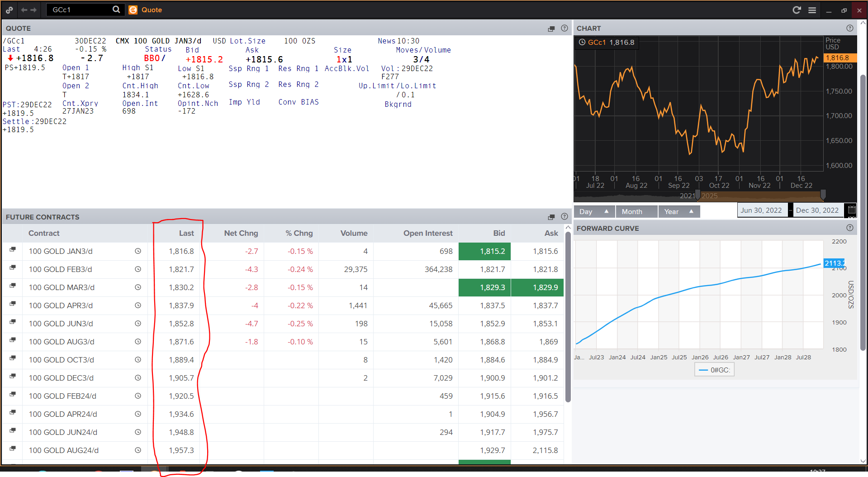Open the 100 GOLD AUG24/d contract
Screen dimensions: 868x477
coord(64,450)
